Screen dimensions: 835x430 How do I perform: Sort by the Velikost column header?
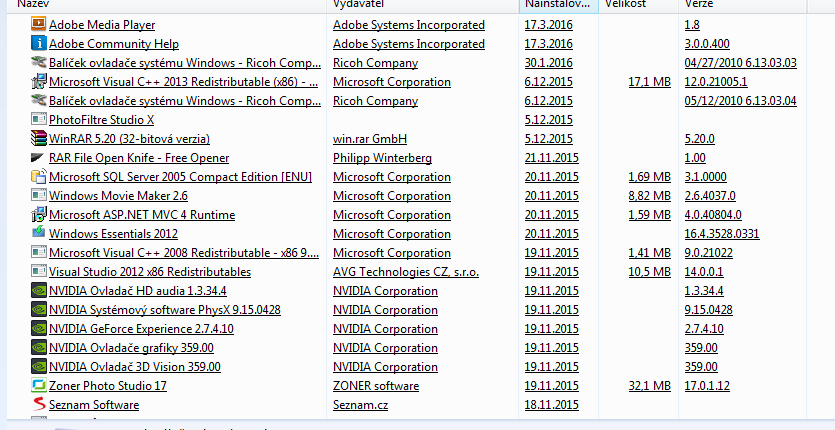click(638, 5)
